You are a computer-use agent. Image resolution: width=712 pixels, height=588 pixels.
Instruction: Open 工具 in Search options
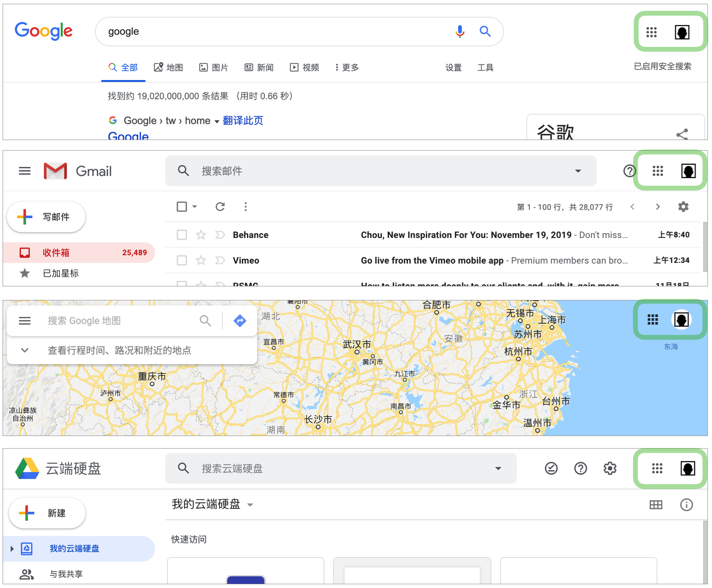[x=485, y=67]
